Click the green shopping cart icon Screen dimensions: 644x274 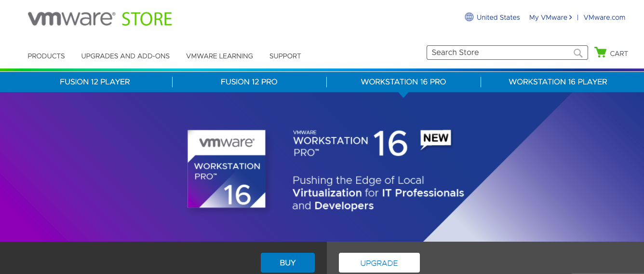tap(600, 52)
